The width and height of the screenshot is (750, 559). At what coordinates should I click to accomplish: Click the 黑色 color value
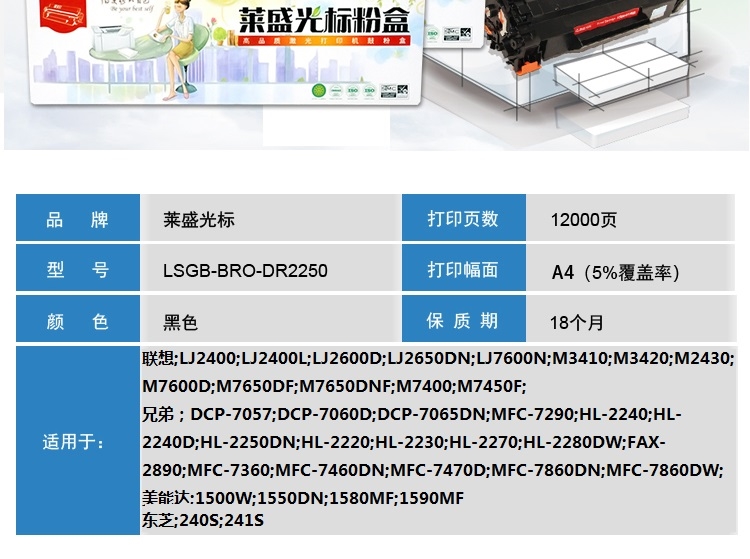click(181, 322)
